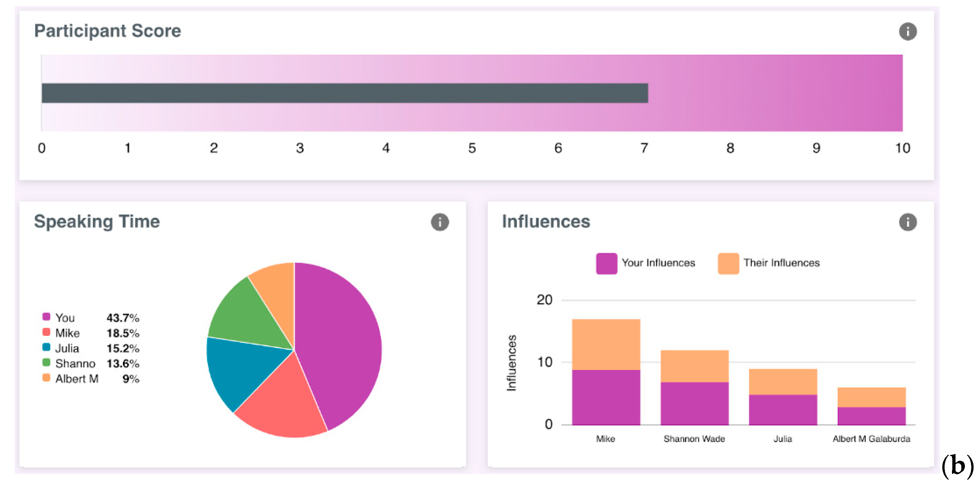
Task: Click Mike's orange Their Influences bar segment
Action: tap(606, 344)
